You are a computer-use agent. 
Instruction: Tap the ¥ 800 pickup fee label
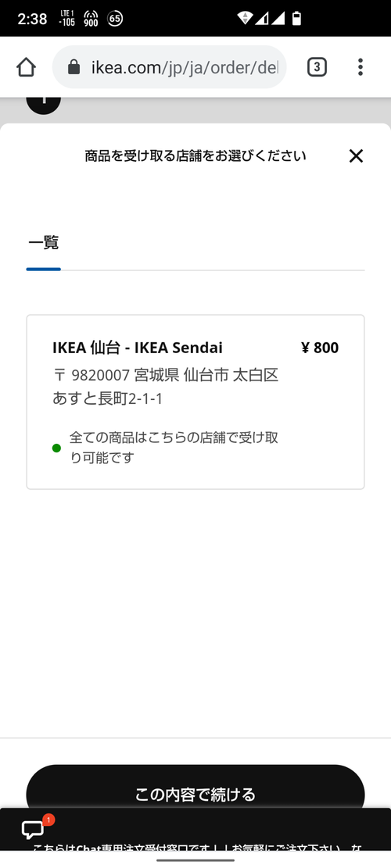[320, 348]
